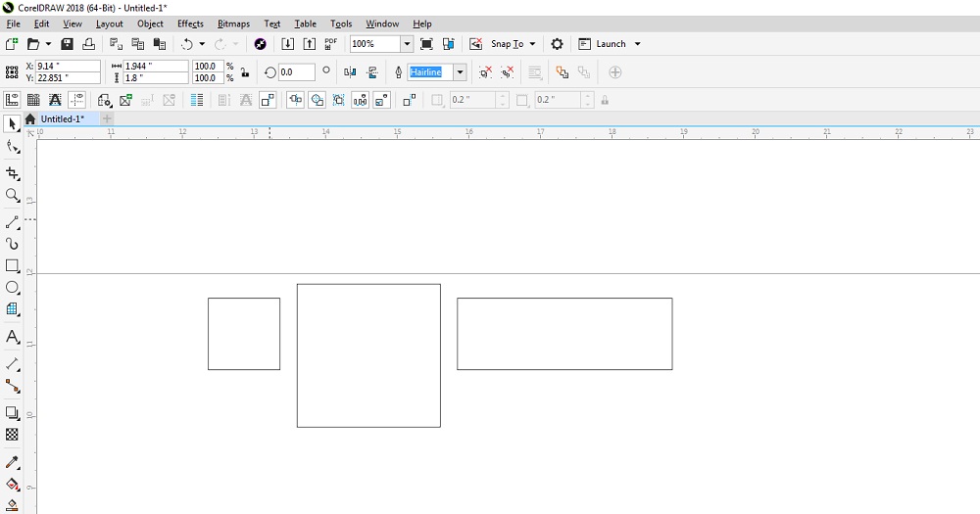Toggle the lock ratio padlock

(245, 72)
